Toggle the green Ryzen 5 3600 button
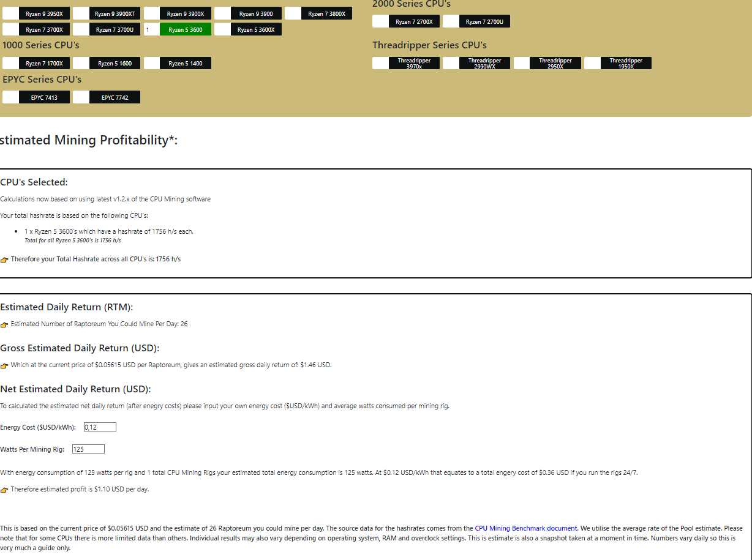The width and height of the screenshot is (752, 560). click(186, 29)
